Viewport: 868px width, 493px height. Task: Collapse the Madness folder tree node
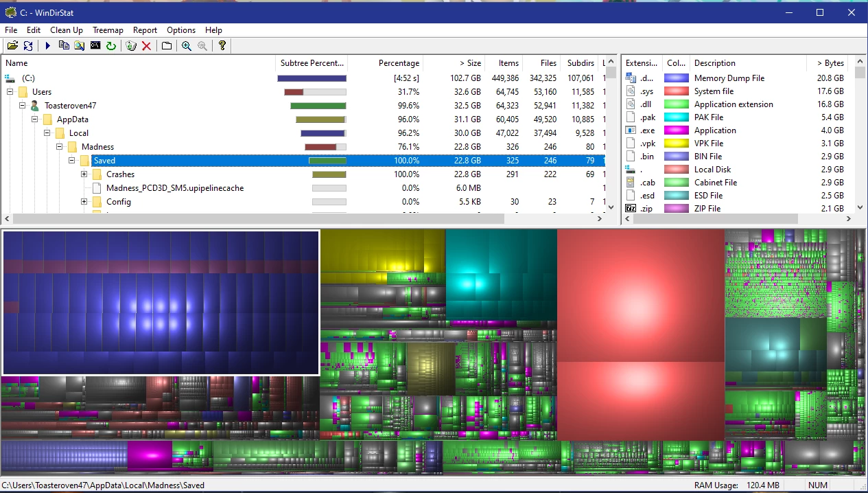pyautogui.click(x=60, y=147)
